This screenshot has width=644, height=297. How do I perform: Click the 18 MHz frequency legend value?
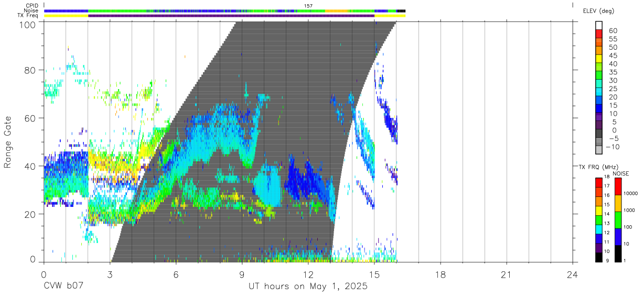(607, 177)
